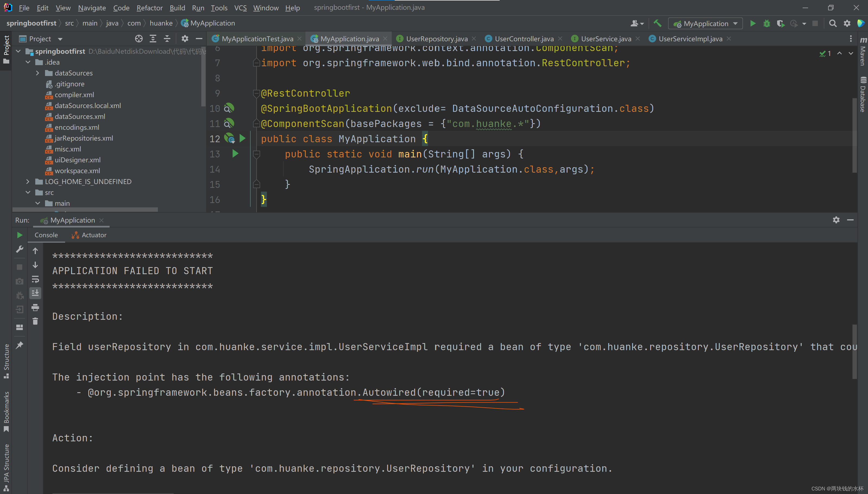Switch to UserController.java tab
The width and height of the screenshot is (868, 494).
524,39
